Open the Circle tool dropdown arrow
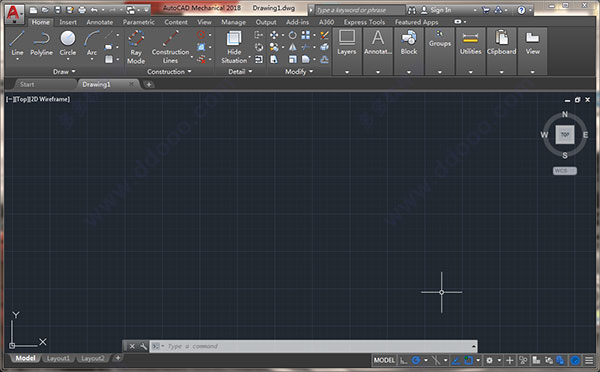The height and width of the screenshot is (372, 600). 68,59
